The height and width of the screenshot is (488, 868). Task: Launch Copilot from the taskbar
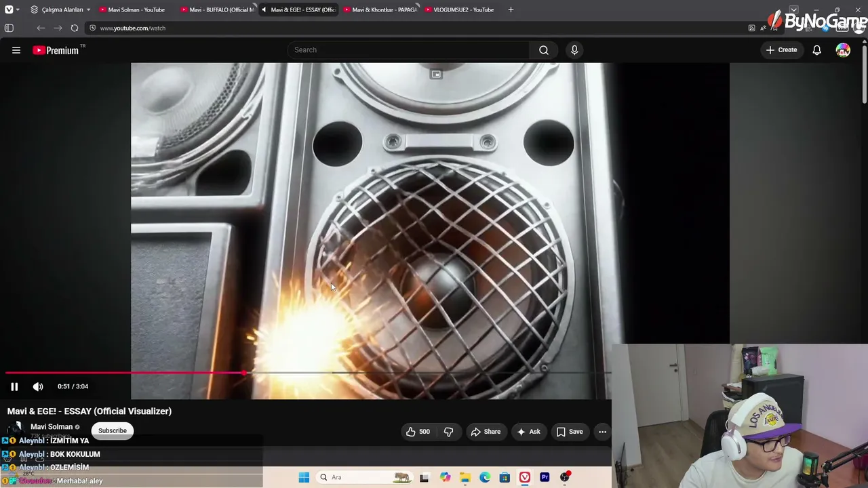[445, 477]
